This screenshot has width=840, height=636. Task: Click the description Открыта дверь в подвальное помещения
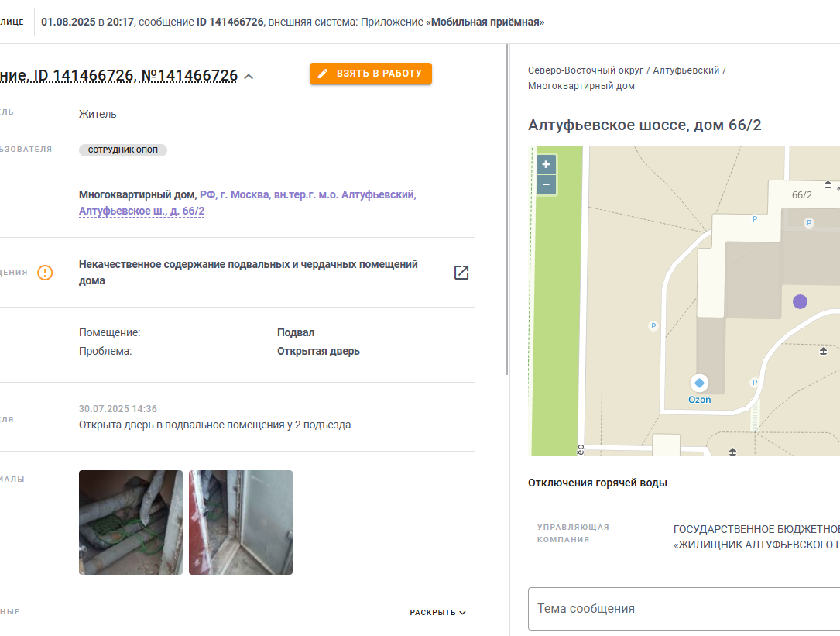tap(214, 425)
